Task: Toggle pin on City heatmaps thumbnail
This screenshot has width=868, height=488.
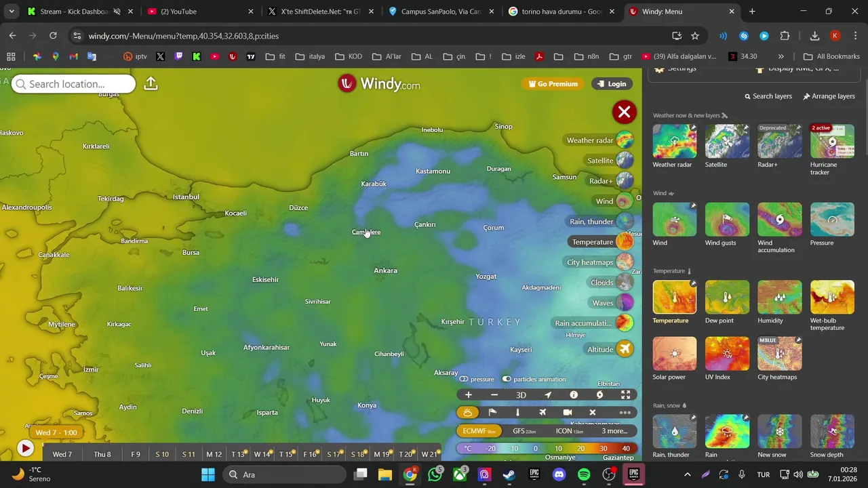Action: coord(798,340)
